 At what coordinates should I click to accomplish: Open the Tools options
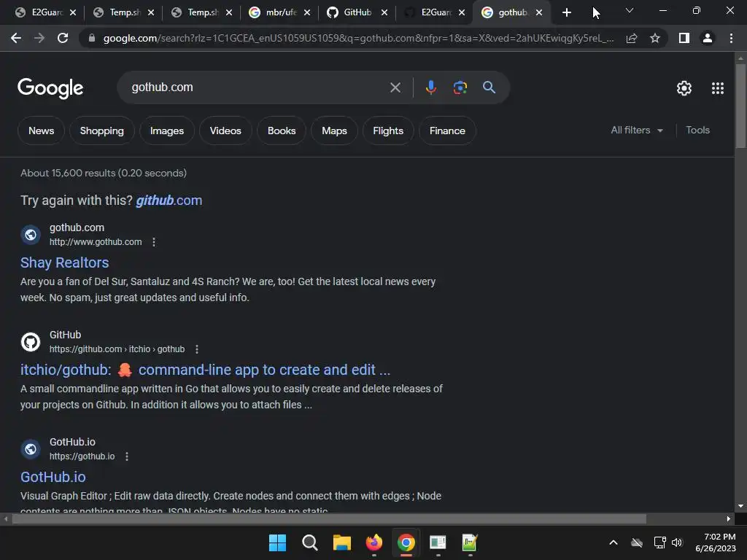click(697, 130)
